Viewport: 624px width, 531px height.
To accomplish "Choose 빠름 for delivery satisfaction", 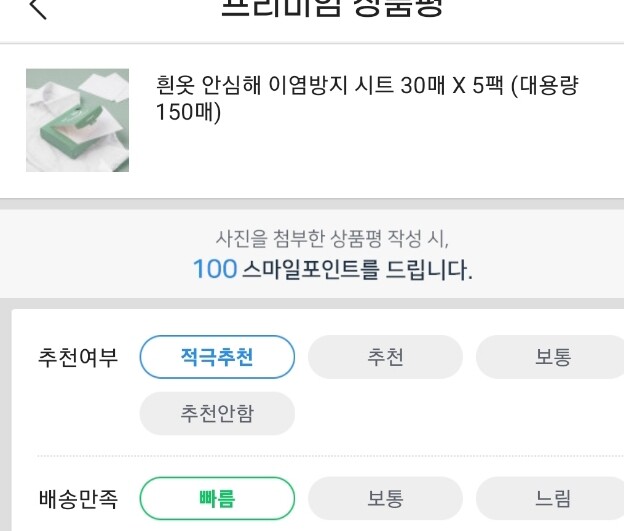I will 217,498.
